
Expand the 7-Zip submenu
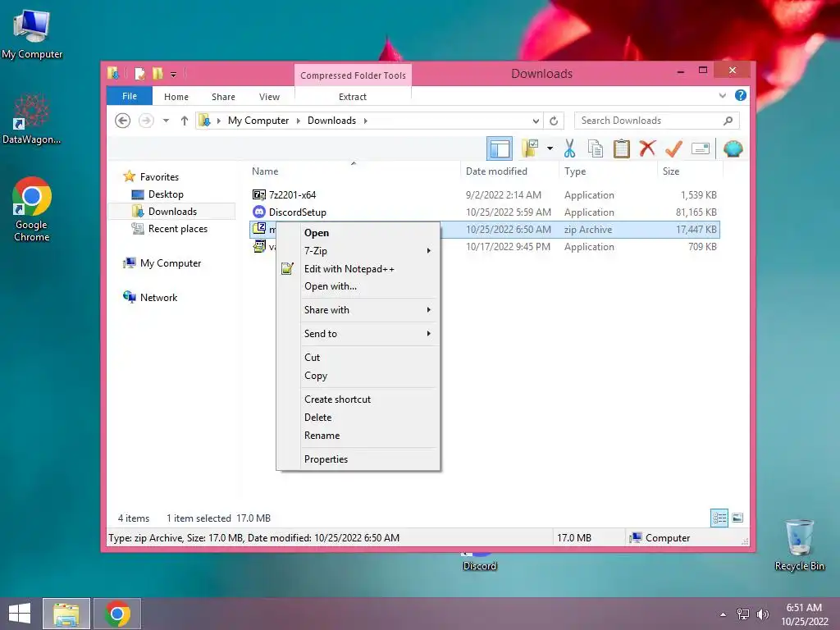coord(358,251)
